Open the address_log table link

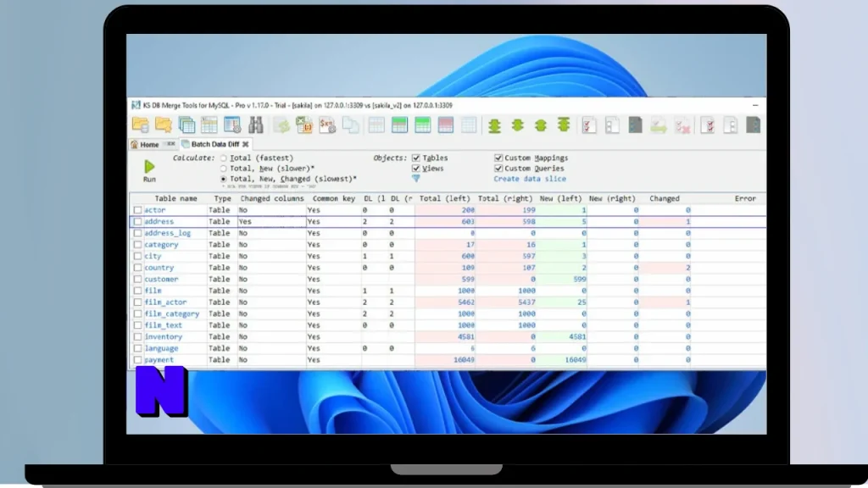pyautogui.click(x=167, y=234)
